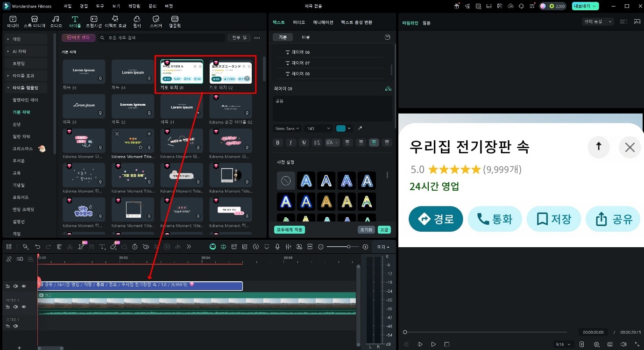Select the microphone voiceover recording icon
The image size is (644, 350).
click(x=277, y=246)
